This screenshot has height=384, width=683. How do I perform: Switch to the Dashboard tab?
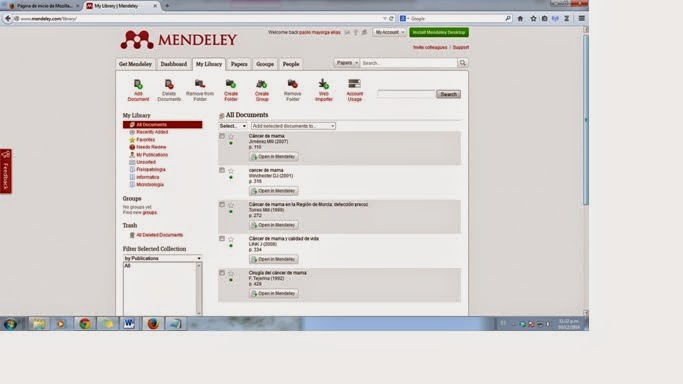click(x=173, y=64)
